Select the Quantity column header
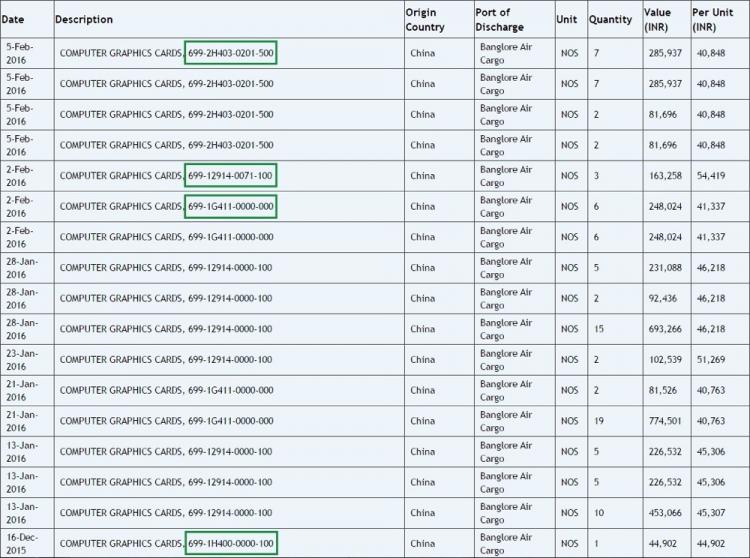 click(610, 20)
